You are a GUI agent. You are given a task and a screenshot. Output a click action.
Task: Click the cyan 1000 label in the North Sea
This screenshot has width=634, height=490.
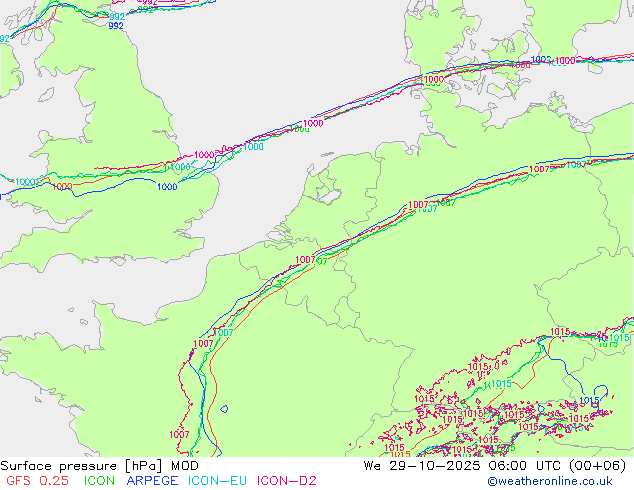pos(254,147)
